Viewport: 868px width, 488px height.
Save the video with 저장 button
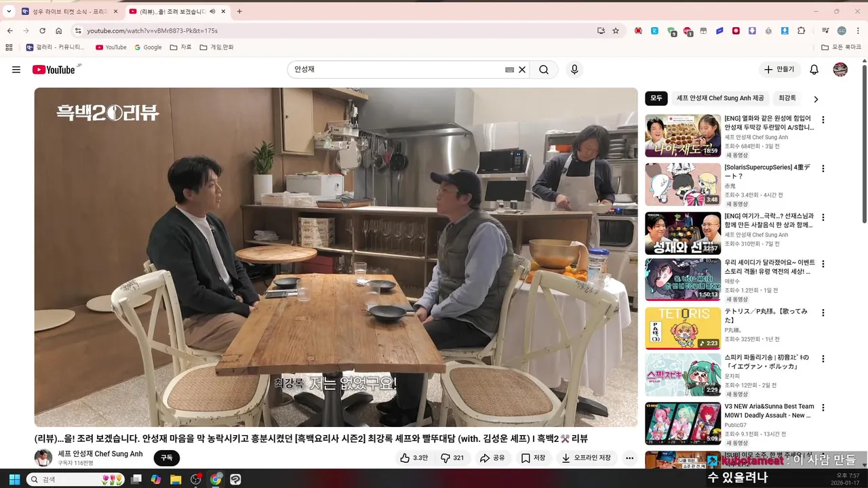coord(533,458)
